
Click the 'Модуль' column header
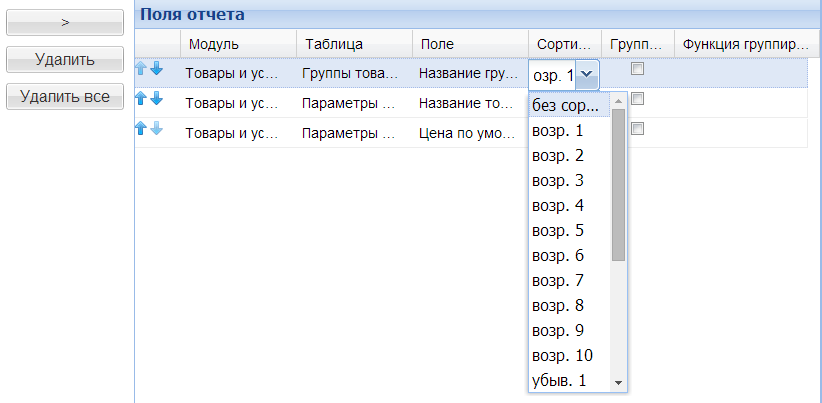[x=238, y=44]
